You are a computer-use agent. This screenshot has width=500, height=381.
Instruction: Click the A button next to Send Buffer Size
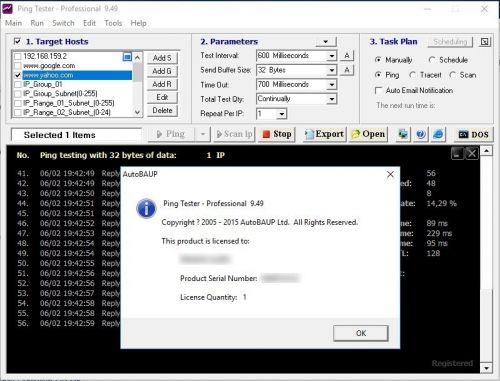click(x=347, y=70)
